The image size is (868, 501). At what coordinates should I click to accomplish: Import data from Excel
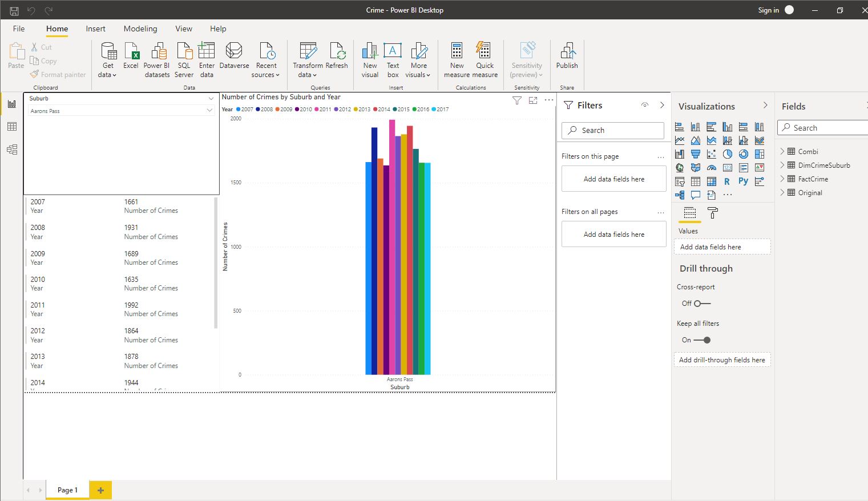tap(131, 56)
